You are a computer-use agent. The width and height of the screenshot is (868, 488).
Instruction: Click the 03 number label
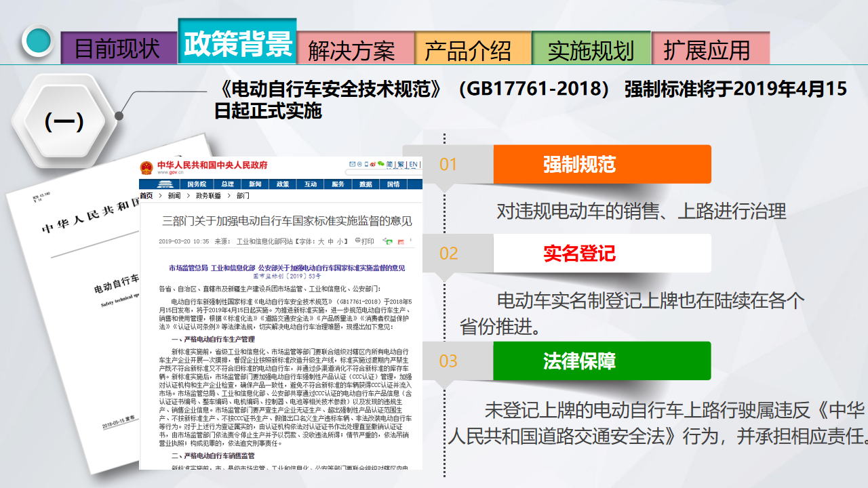449,361
